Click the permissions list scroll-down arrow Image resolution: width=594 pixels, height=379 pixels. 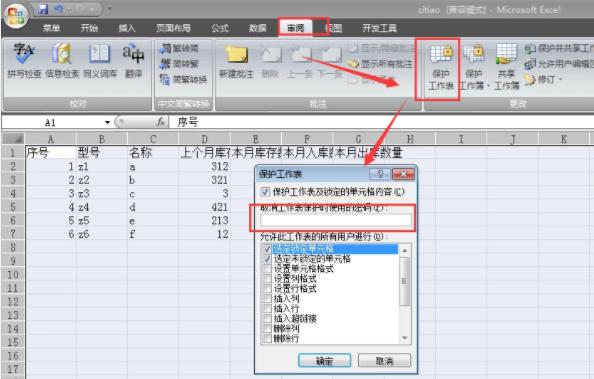coord(405,338)
